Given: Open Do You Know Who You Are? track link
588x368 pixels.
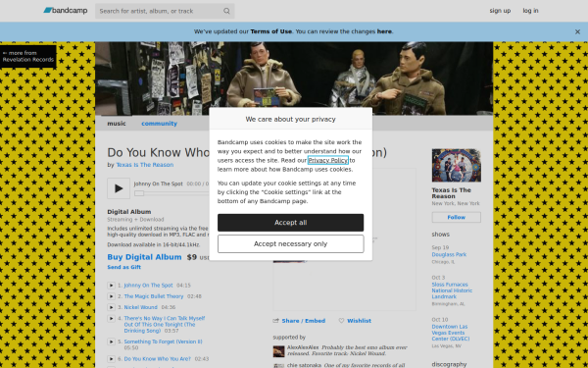Looking at the screenshot, I should point(157,359).
